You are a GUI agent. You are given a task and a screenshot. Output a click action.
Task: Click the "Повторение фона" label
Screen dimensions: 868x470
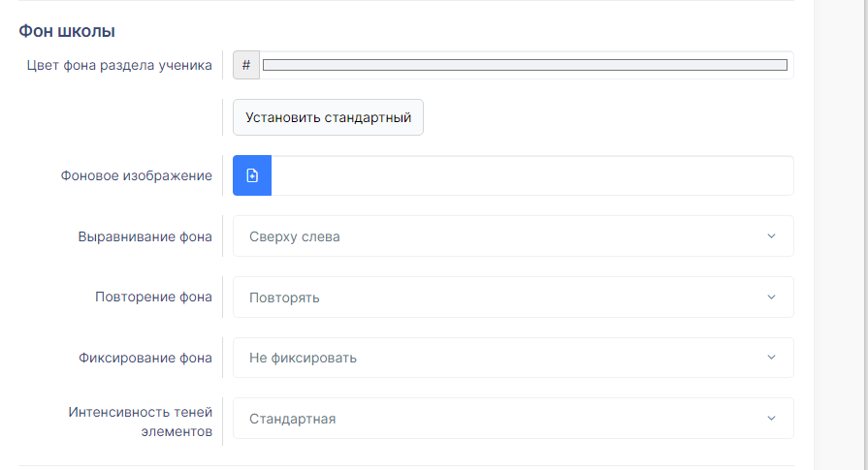153,297
